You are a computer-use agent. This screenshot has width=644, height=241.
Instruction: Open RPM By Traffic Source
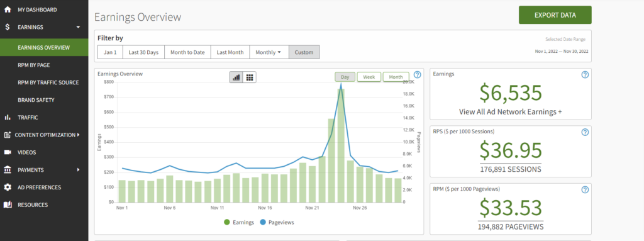click(48, 82)
